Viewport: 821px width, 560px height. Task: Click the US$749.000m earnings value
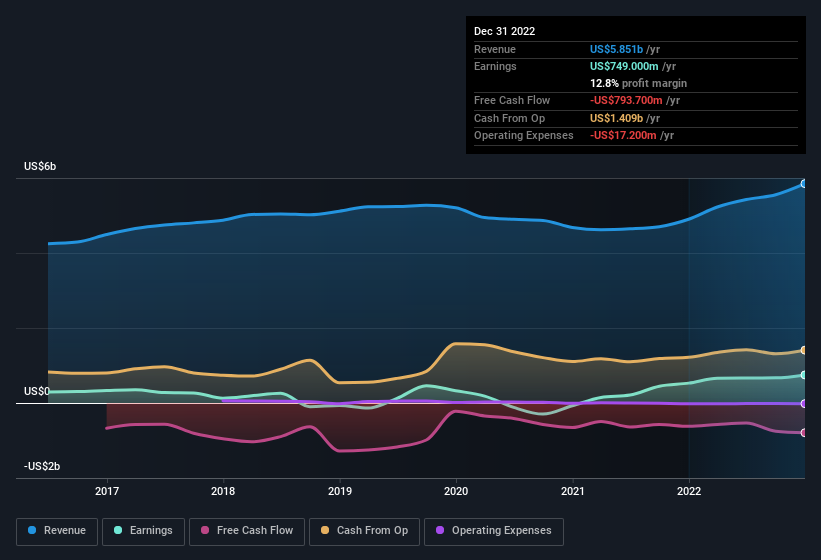pyautogui.click(x=624, y=66)
